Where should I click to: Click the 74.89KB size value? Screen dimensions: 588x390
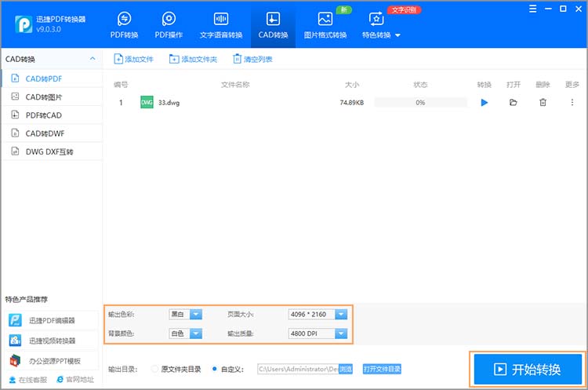coord(352,103)
